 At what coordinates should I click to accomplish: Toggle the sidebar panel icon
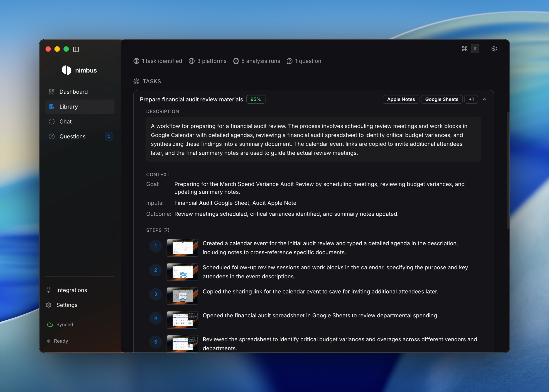click(76, 50)
